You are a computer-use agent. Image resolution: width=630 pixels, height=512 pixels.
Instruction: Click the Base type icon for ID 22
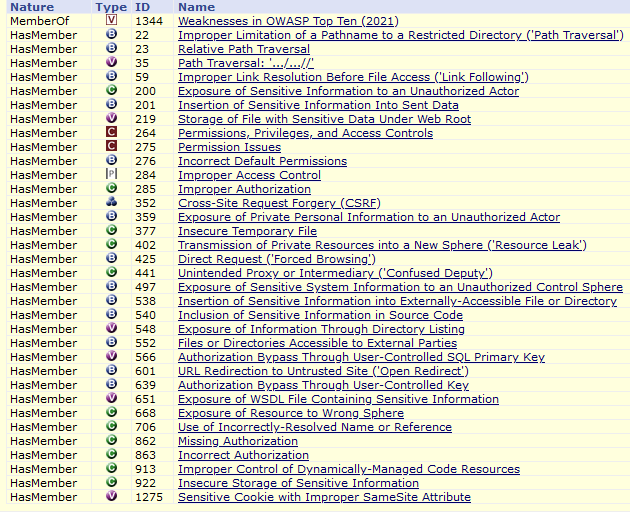point(111,34)
